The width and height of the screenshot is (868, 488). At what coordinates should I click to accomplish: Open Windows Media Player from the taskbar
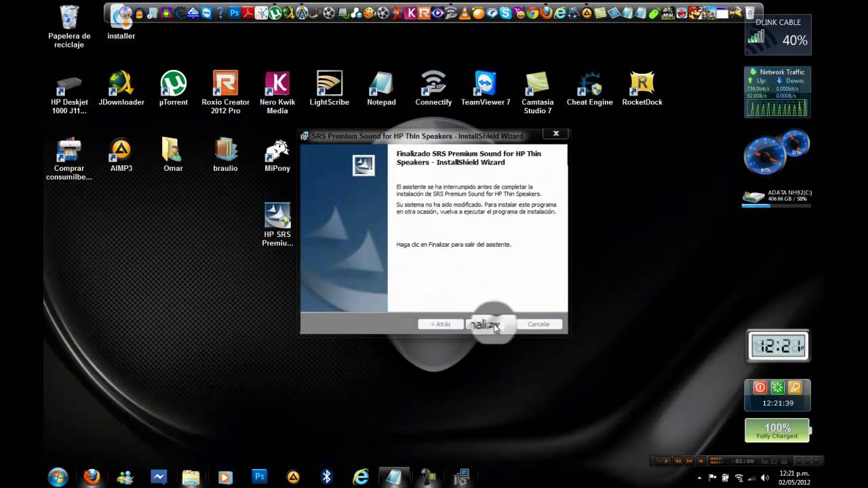tap(225, 477)
